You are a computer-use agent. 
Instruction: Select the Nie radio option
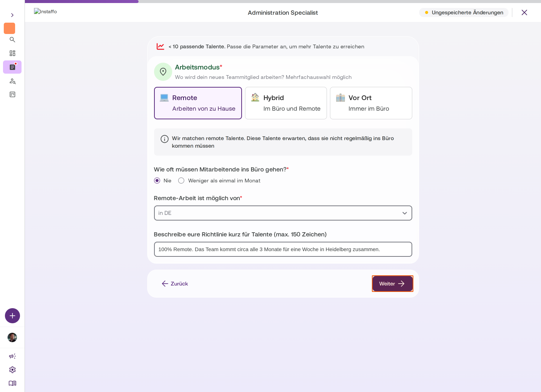click(157, 181)
